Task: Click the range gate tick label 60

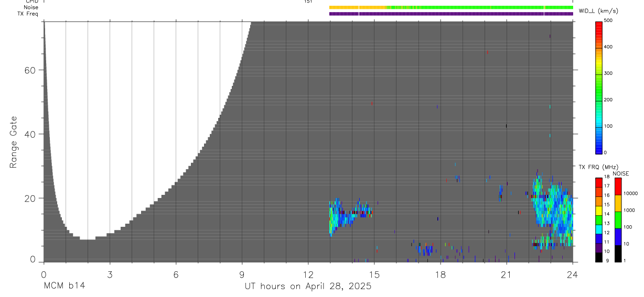Action: click(x=31, y=70)
